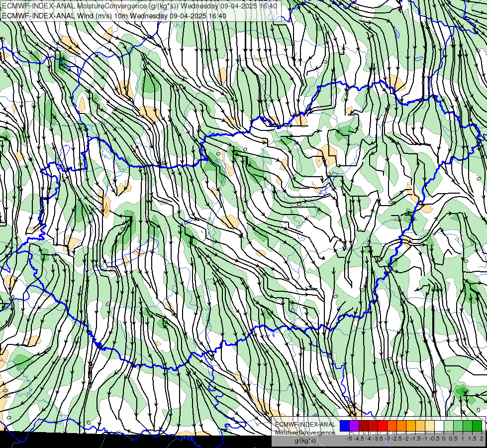Click the darkest red legend swatch

tap(364, 426)
